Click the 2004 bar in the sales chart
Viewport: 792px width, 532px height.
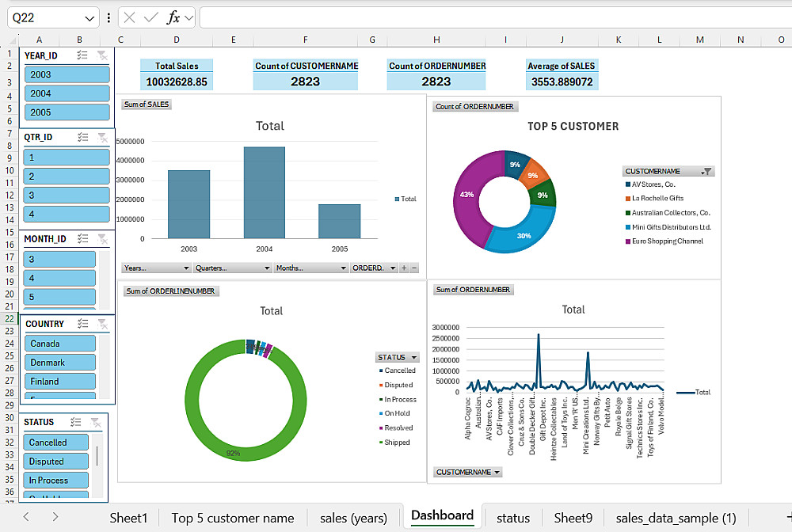point(265,192)
